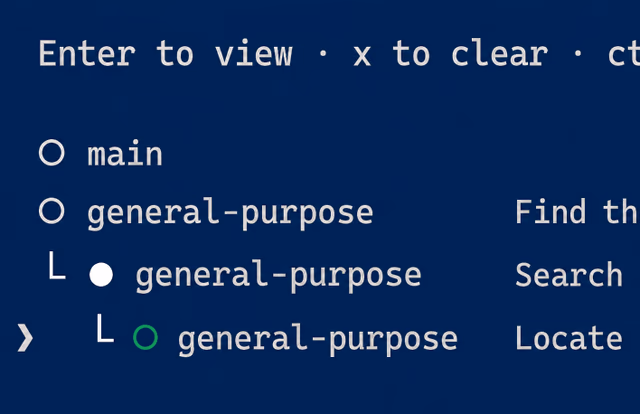Select the general-purpose agent on the Search row

coord(278,276)
